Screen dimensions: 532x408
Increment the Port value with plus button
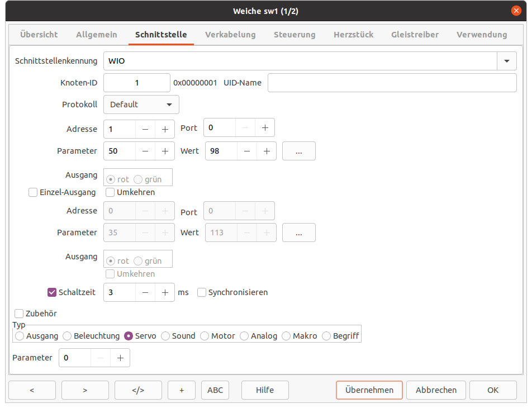coord(264,128)
